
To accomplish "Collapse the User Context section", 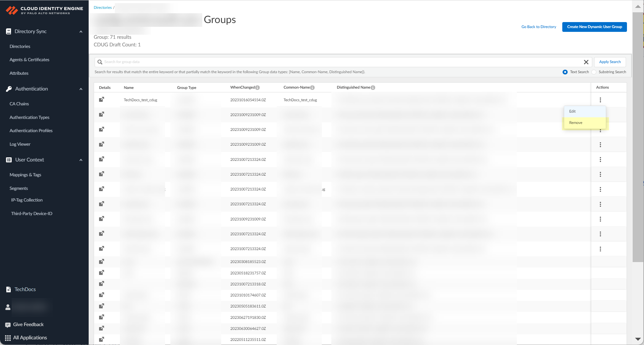I will [81, 160].
